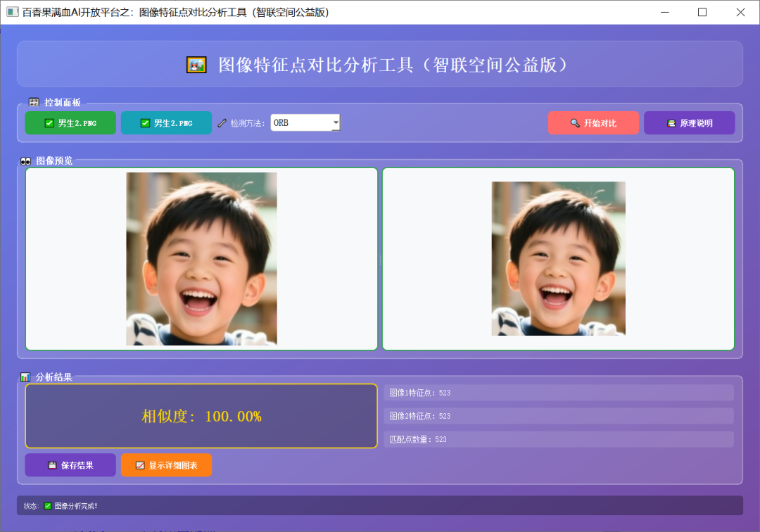Click the dropdown arrow next to ORB
The height and width of the screenshot is (532, 760).
click(x=334, y=122)
